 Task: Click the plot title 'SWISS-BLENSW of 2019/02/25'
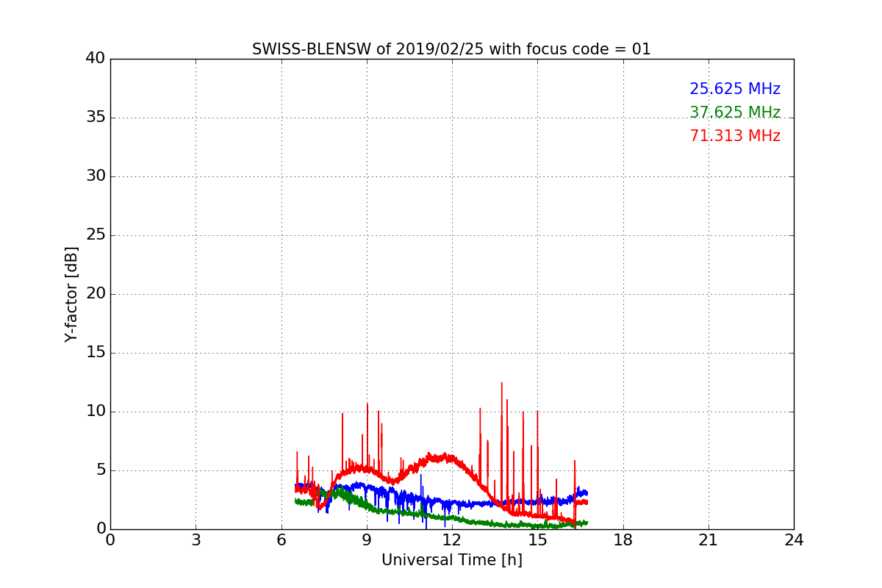(451, 49)
